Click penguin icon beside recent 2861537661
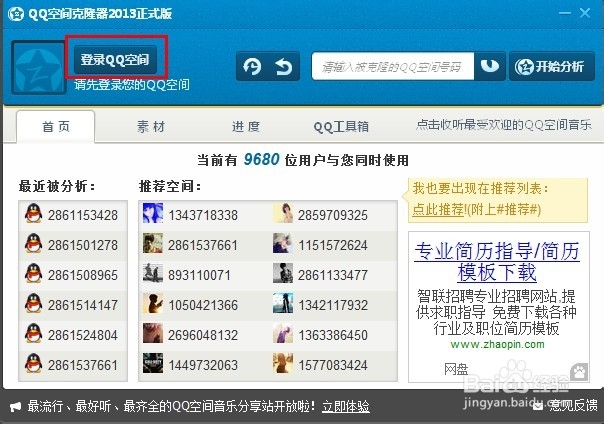 click(34, 363)
